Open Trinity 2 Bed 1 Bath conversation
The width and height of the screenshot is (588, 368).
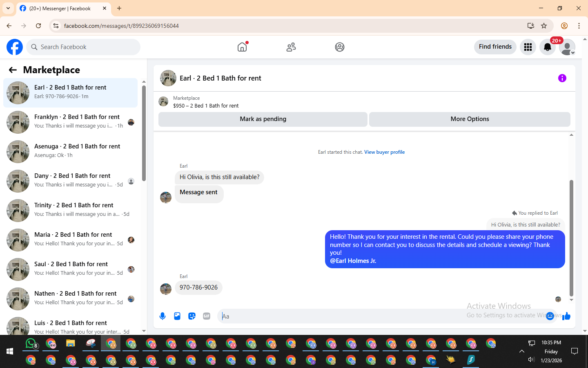tap(70, 211)
